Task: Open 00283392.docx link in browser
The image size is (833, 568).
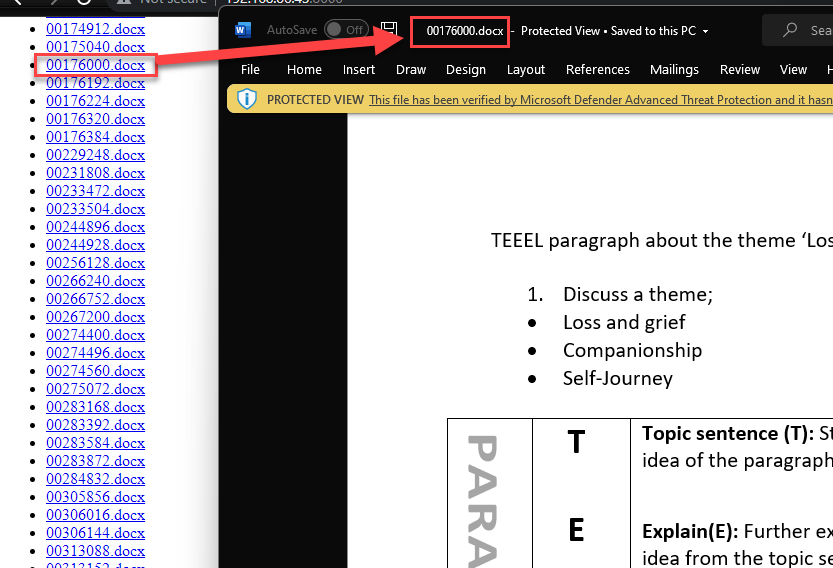Action: pyautogui.click(x=96, y=425)
